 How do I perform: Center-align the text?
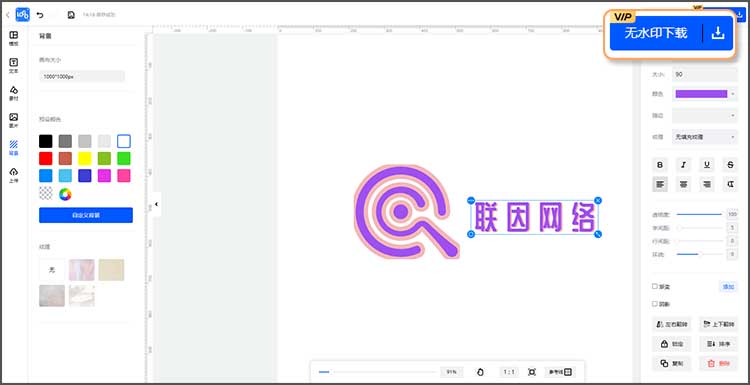tap(684, 184)
